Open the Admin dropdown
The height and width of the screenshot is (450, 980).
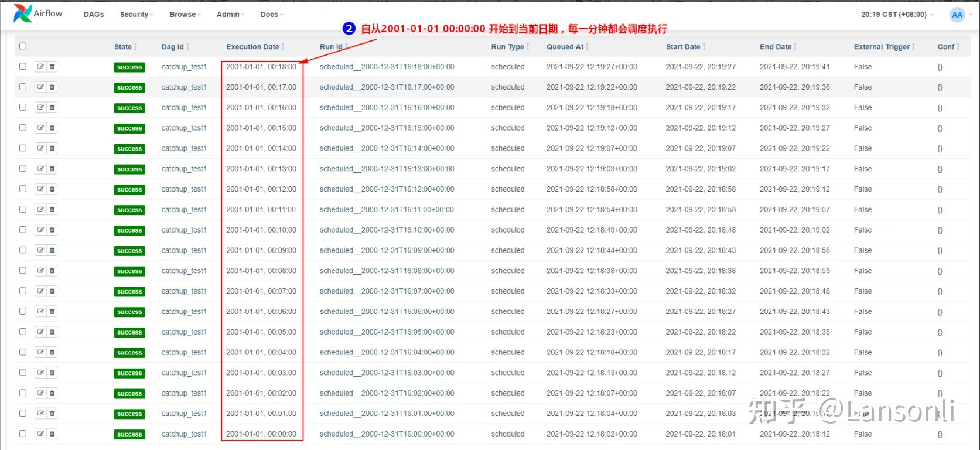click(230, 15)
